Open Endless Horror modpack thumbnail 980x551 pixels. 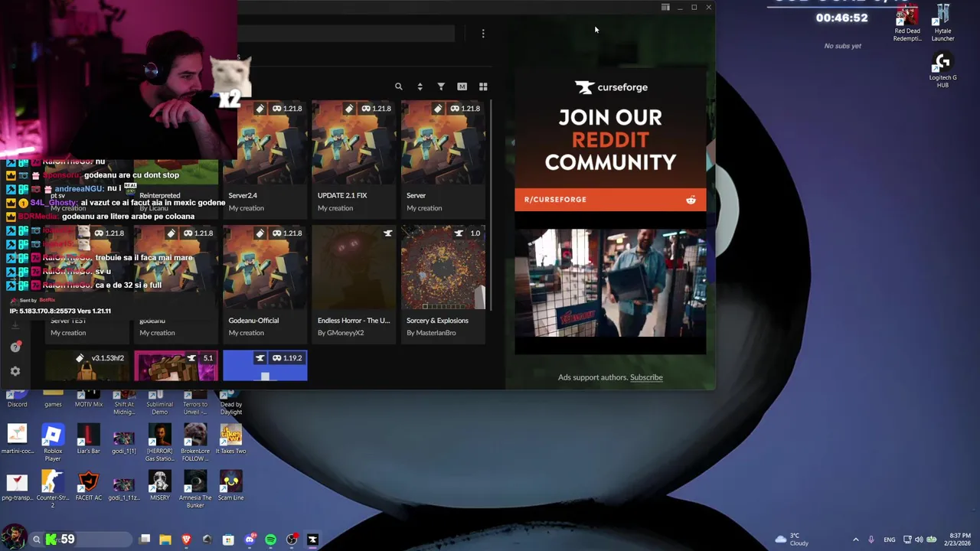point(354,267)
